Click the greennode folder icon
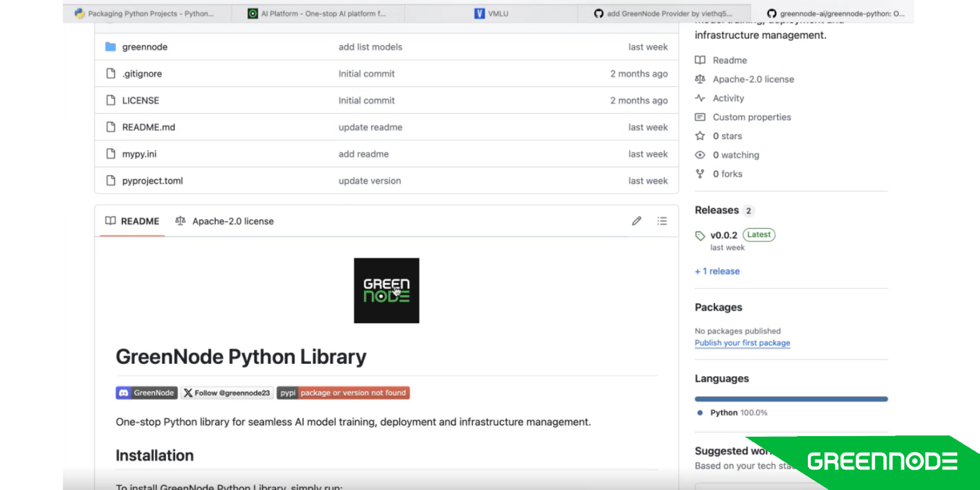The image size is (980, 490). 110,47
